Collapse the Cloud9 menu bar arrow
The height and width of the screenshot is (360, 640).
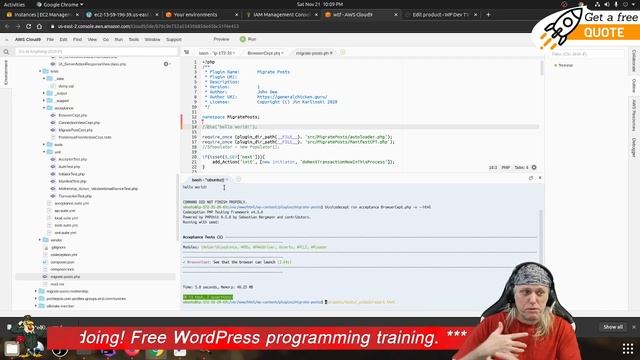(7, 40)
